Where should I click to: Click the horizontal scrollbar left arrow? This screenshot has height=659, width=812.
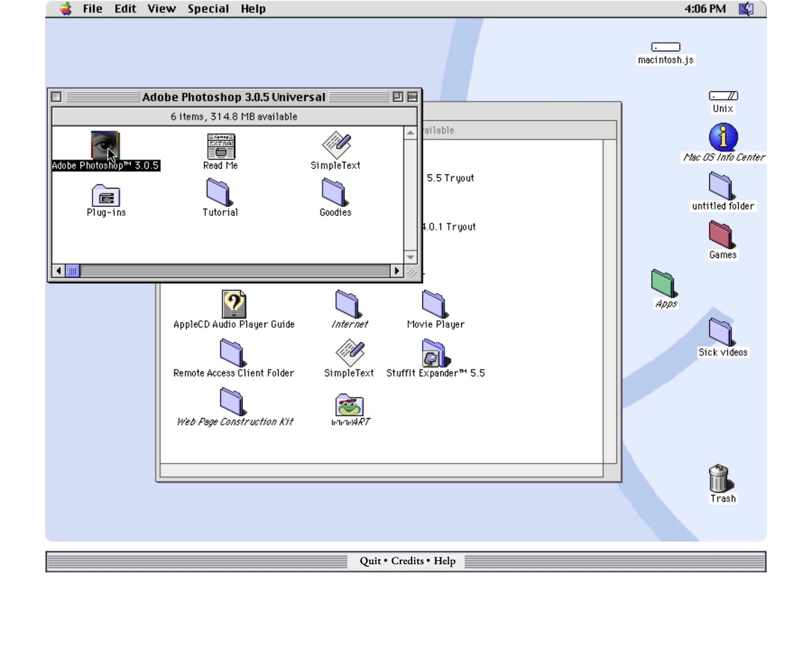59,271
